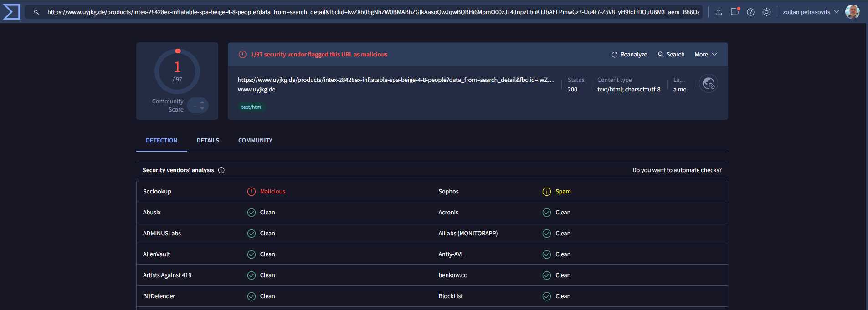
Task: Switch to the COMMUNITY tab
Action: coord(255,141)
